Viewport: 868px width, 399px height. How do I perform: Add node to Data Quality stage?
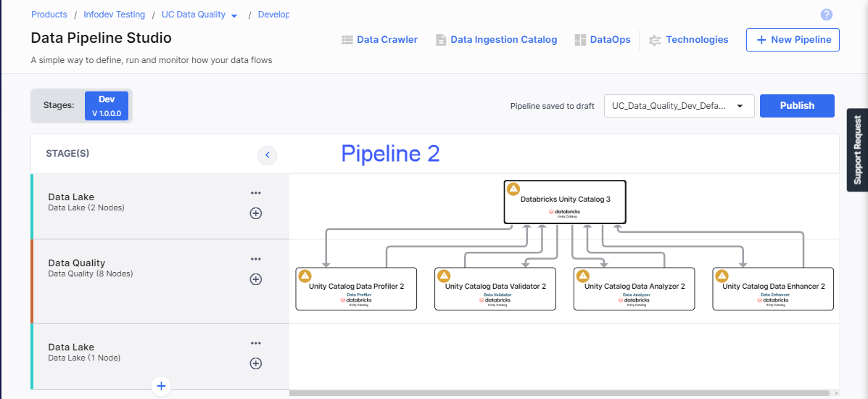click(256, 279)
